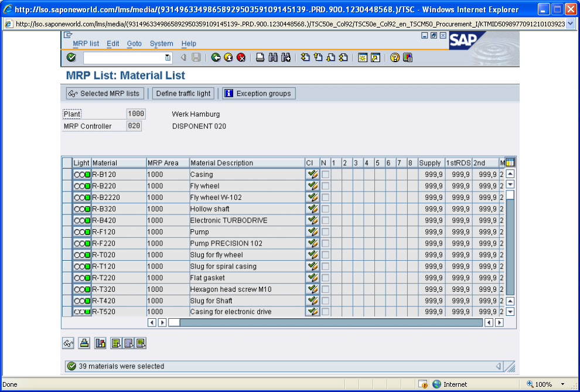Click the processing indicator icon for Pump
This screenshot has height=392, width=580.
click(x=313, y=232)
